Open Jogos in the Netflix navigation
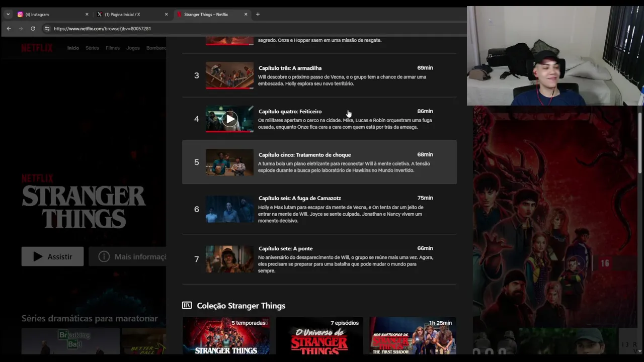This screenshot has width=644, height=362. tap(133, 48)
